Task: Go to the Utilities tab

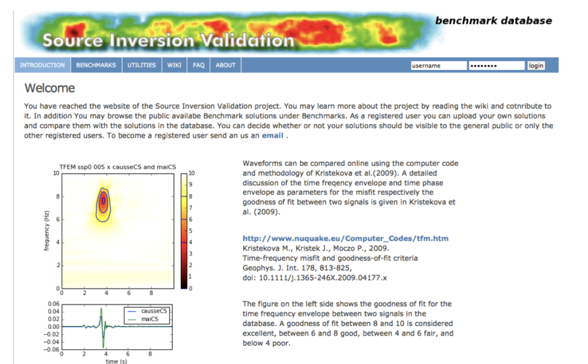Action: click(142, 65)
